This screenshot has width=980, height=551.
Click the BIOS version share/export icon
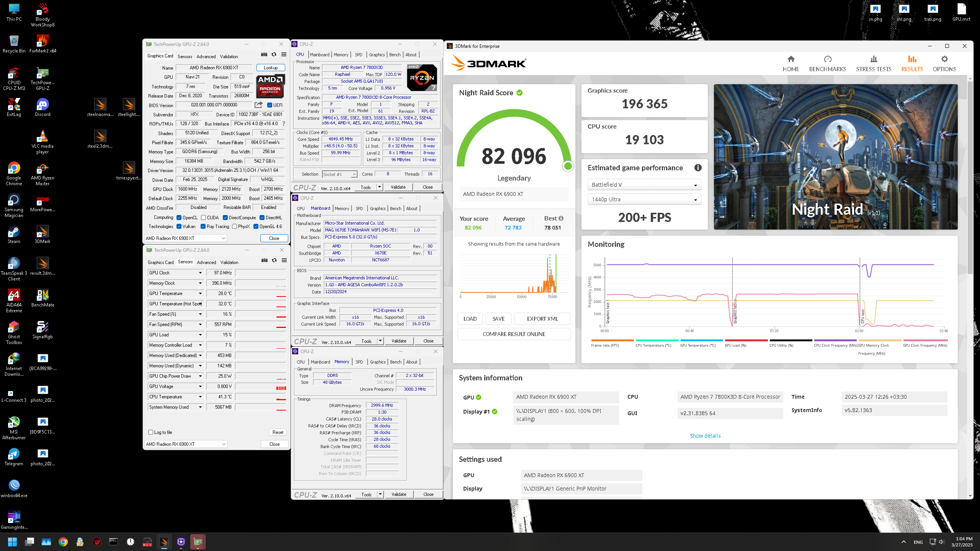(x=259, y=104)
